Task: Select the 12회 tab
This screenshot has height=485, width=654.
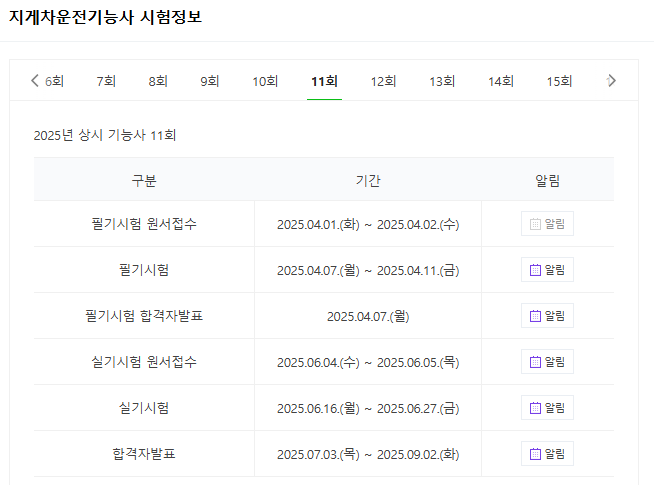Action: tap(383, 81)
